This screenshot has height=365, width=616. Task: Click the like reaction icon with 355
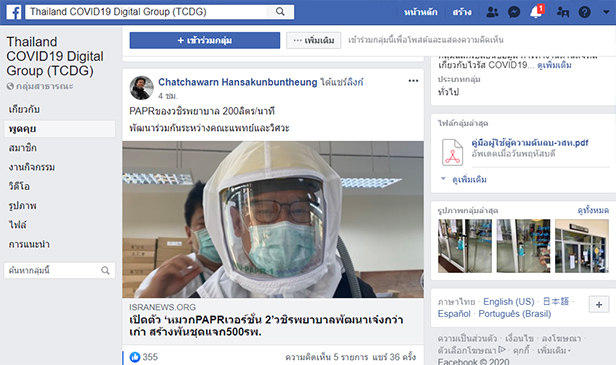coord(135,357)
